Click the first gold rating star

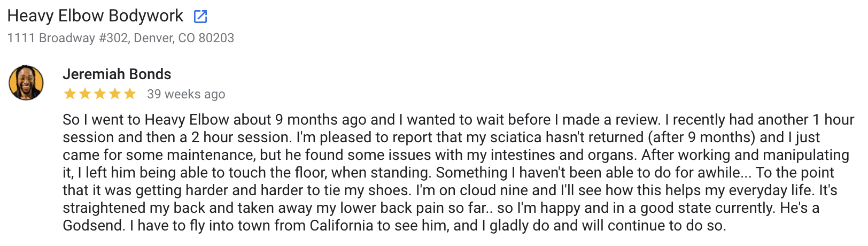70,94
